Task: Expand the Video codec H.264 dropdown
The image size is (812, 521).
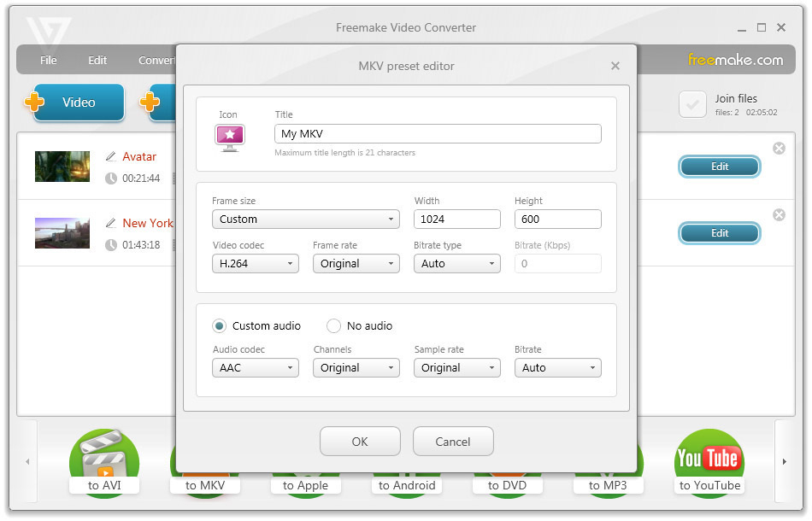Action: (256, 264)
